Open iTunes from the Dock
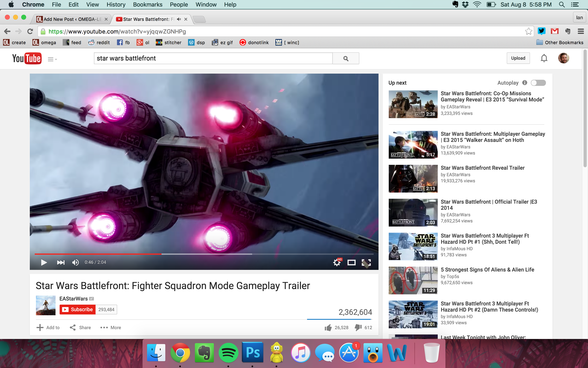 tap(301, 353)
